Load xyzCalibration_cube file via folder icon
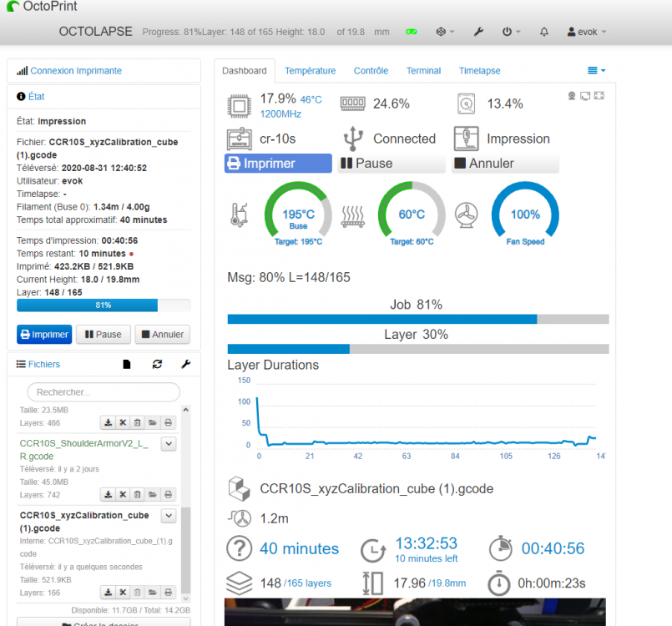The height and width of the screenshot is (626, 672). pyautogui.click(x=153, y=592)
